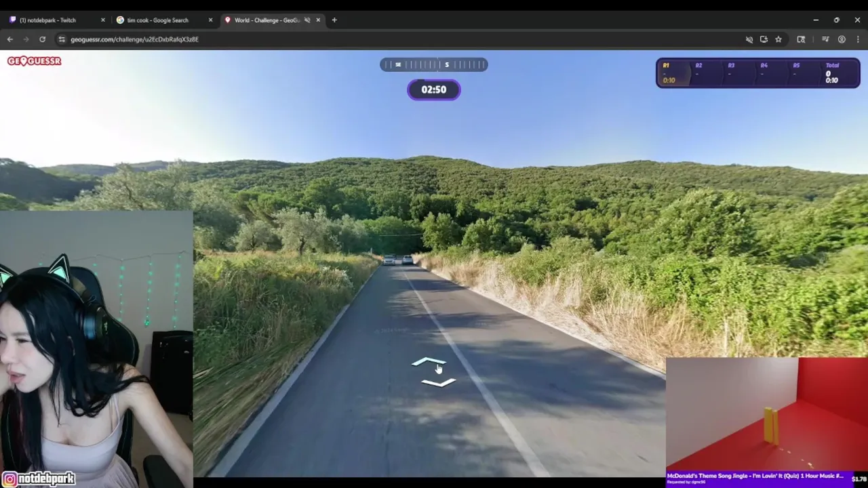The image size is (868, 488).
Task: Click the compass heading bar
Action: [434, 64]
